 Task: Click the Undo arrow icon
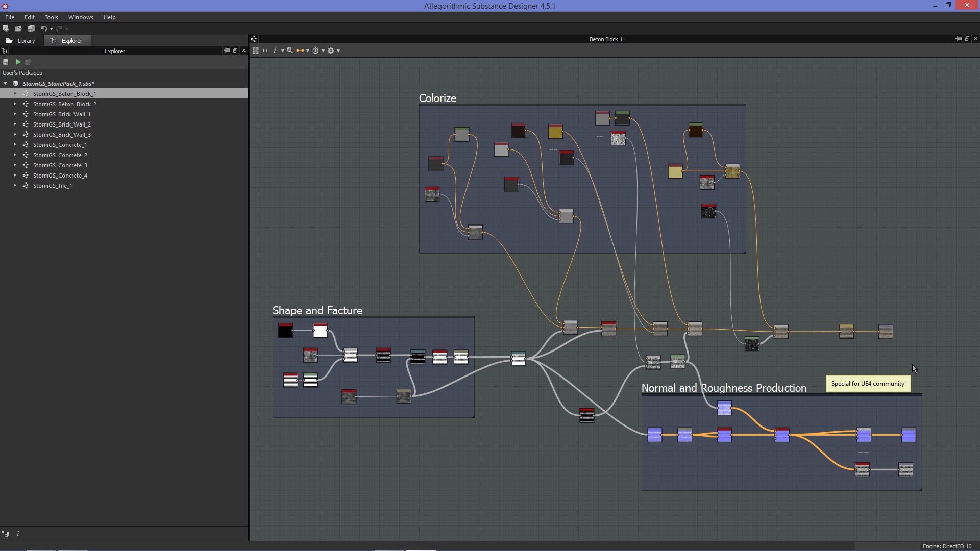44,29
